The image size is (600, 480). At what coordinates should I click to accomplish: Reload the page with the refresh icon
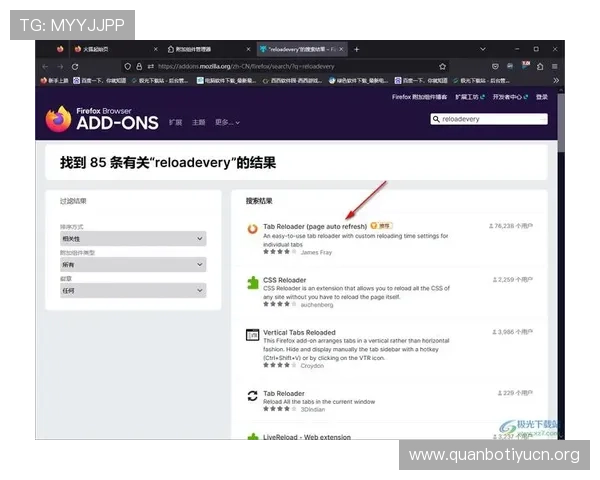coord(75,67)
